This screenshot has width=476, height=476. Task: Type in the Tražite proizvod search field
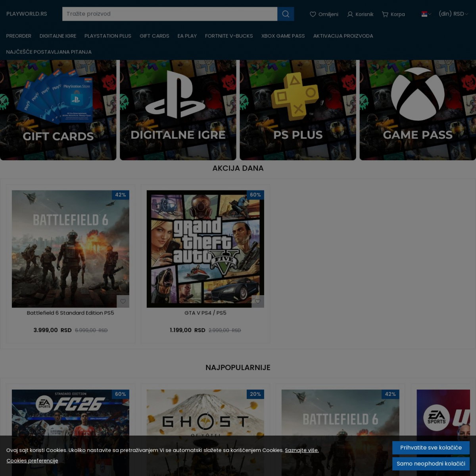point(169,14)
